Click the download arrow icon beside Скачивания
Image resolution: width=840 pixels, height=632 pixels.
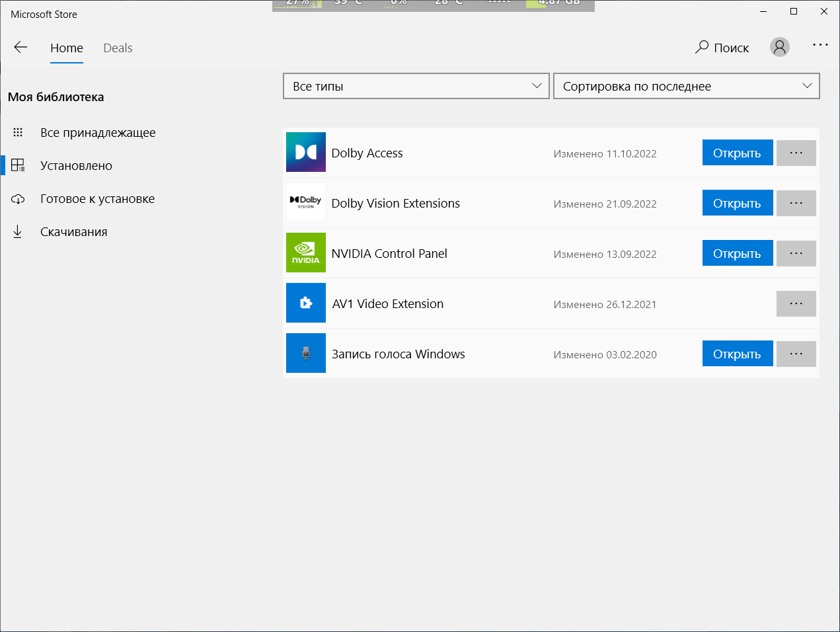18,231
